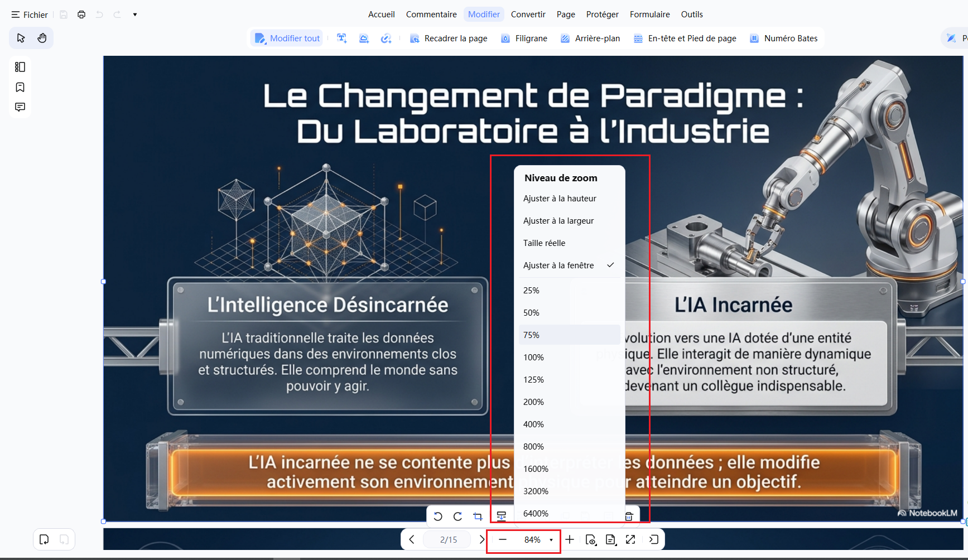Set zoom level to 25%
Viewport: 968px width, 560px height.
click(569, 291)
